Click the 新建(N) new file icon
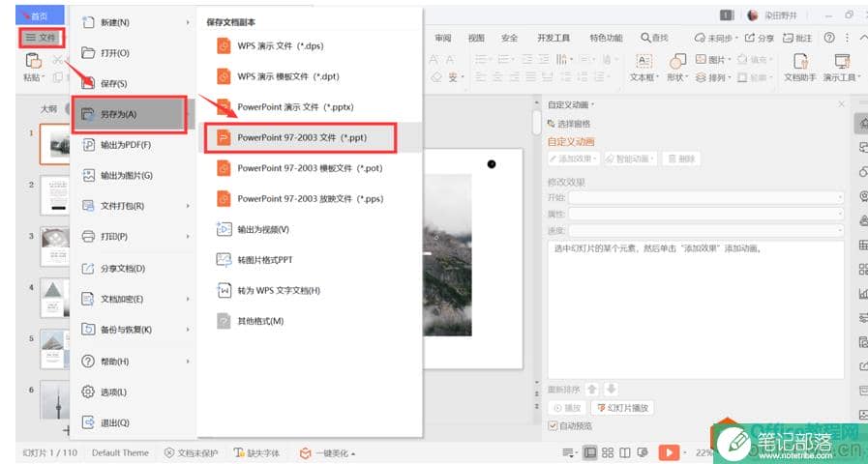 [x=88, y=22]
